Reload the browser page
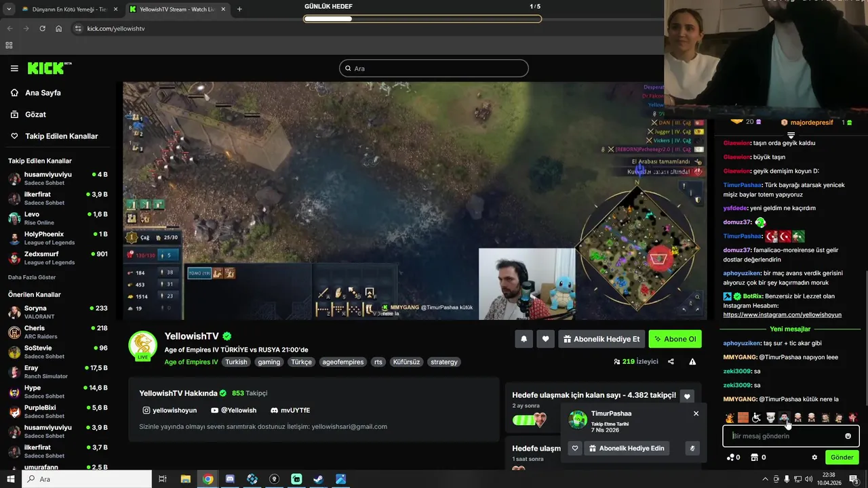Image resolution: width=868 pixels, height=488 pixels. (x=42, y=28)
